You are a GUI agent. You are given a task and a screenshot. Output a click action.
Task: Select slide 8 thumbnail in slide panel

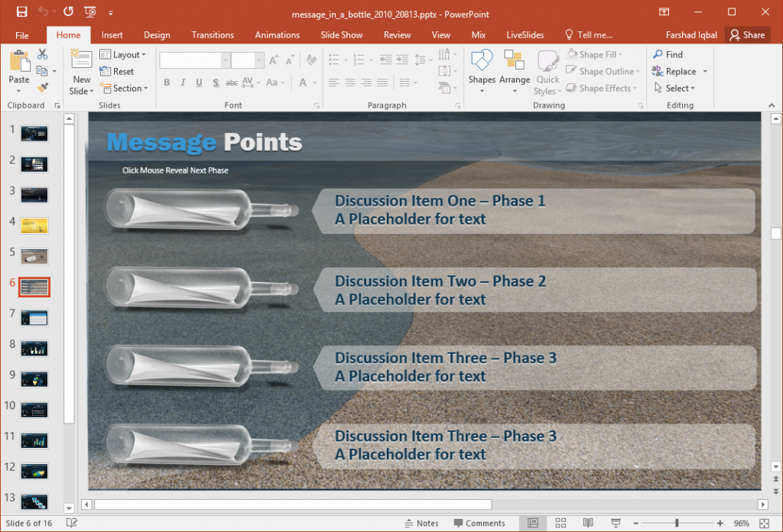(x=34, y=349)
